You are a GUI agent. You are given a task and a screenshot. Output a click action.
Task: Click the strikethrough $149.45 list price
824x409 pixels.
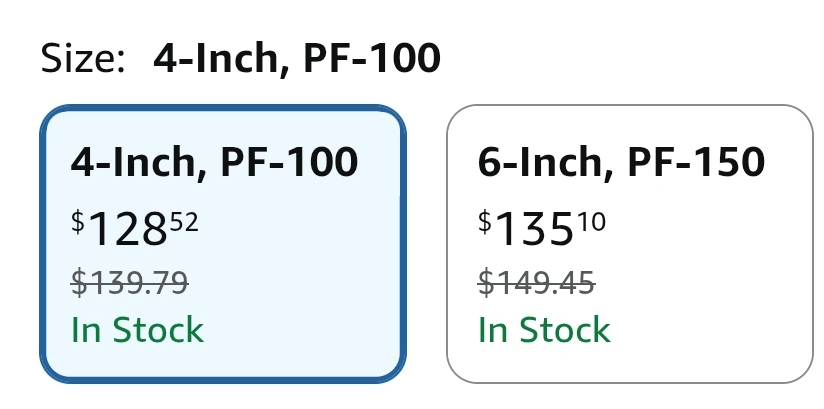tap(537, 282)
